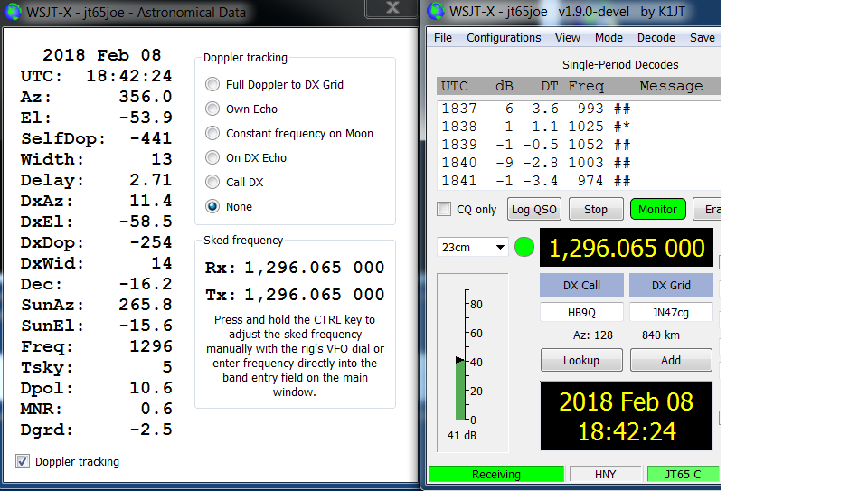Screen dimensions: 868x491
Task: Choose Constant frequency on Moon
Action: pos(212,133)
